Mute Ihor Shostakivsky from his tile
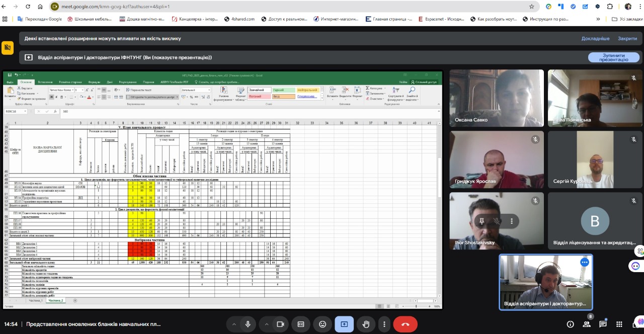Viewport: 644px width, 334px height. (x=497, y=221)
